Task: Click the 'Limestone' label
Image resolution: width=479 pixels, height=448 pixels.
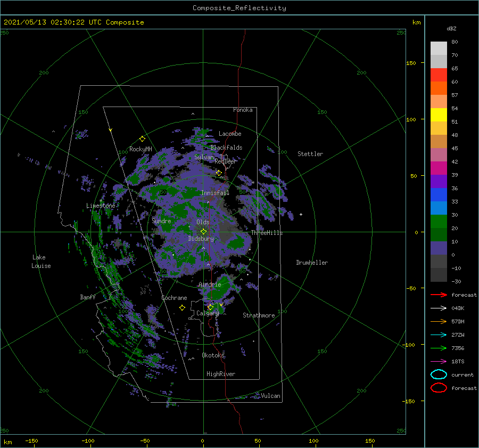Action: pyautogui.click(x=101, y=206)
